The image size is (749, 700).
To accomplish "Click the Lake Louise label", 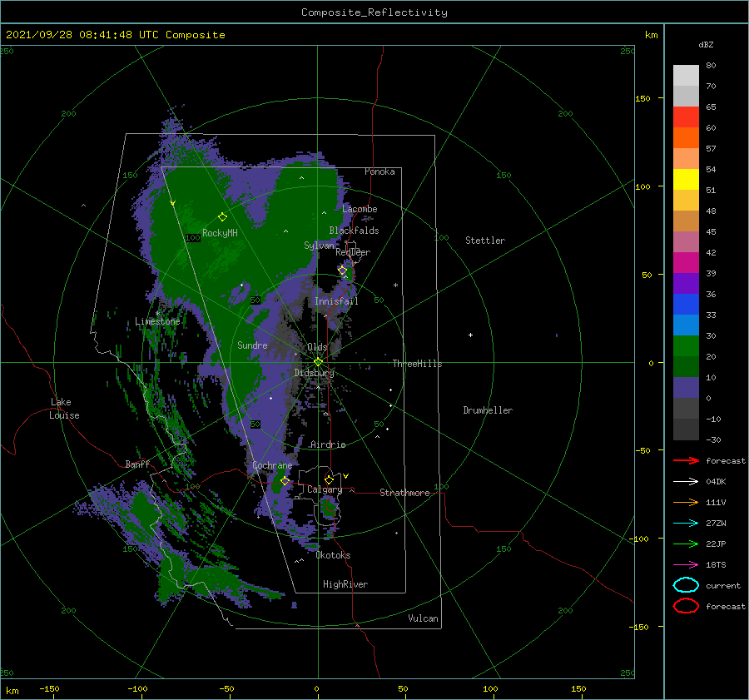I will 64,409.
